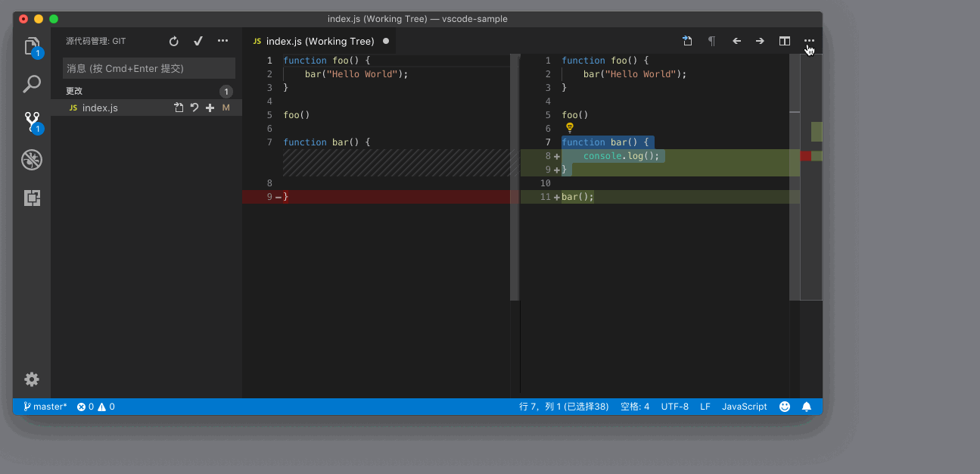Open the Debug view icon
Screen dimensions: 980x474
[x=32, y=160]
